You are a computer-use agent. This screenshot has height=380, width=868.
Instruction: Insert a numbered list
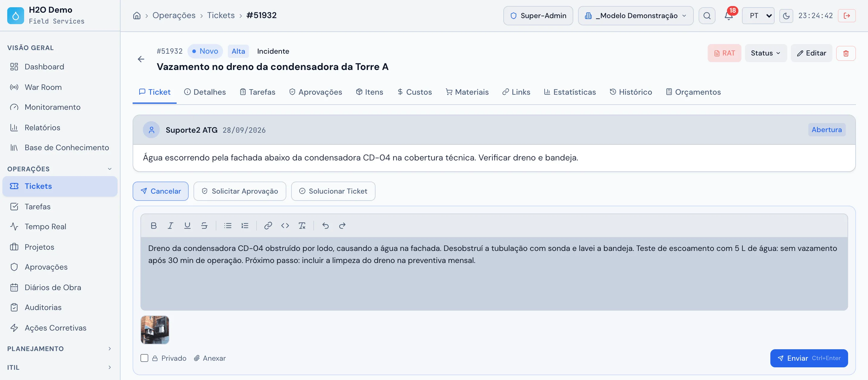tap(245, 226)
